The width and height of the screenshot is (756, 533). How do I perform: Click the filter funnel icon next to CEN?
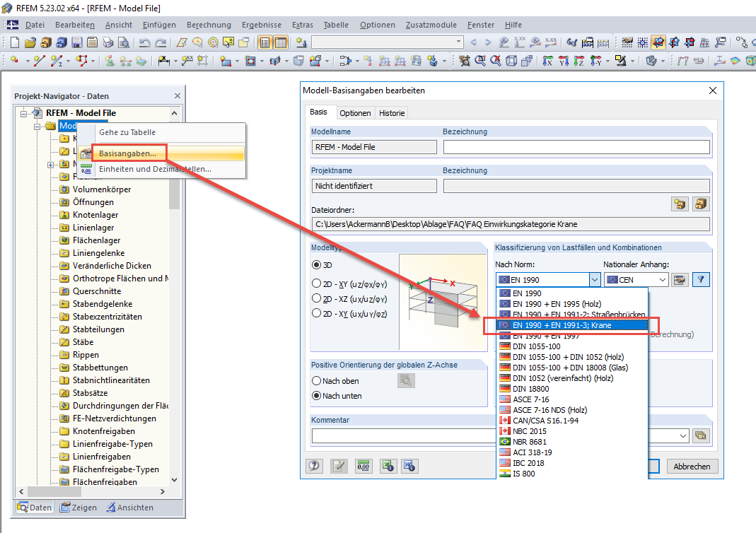[701, 279]
